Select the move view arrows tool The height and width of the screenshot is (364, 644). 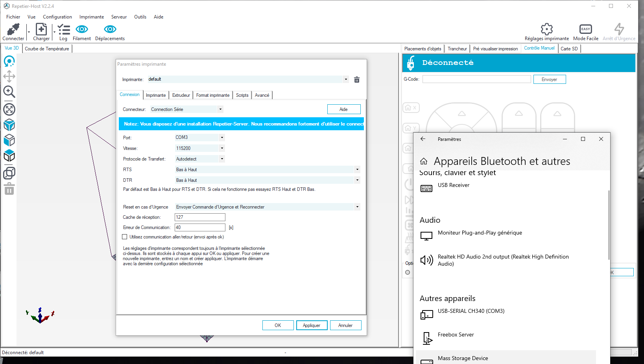tap(9, 76)
